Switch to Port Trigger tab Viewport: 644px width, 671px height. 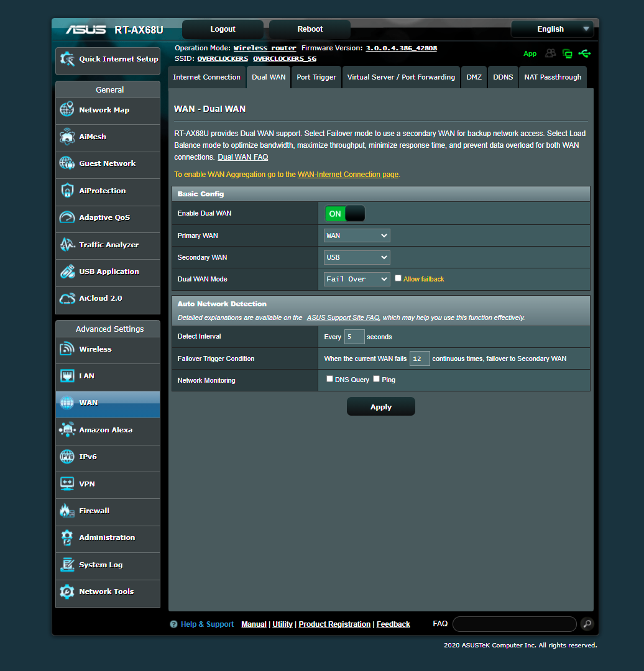[x=316, y=77]
